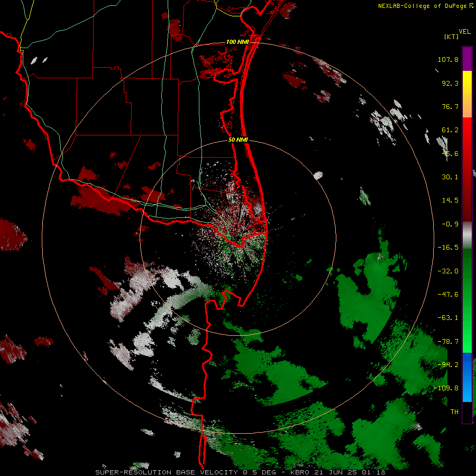Select the -109.8 knot scale value

pos(446,388)
